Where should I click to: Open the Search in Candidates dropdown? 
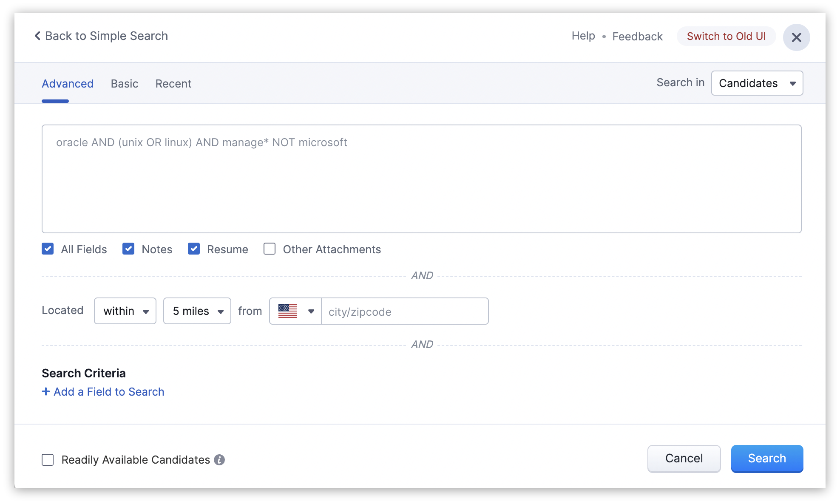[757, 83]
